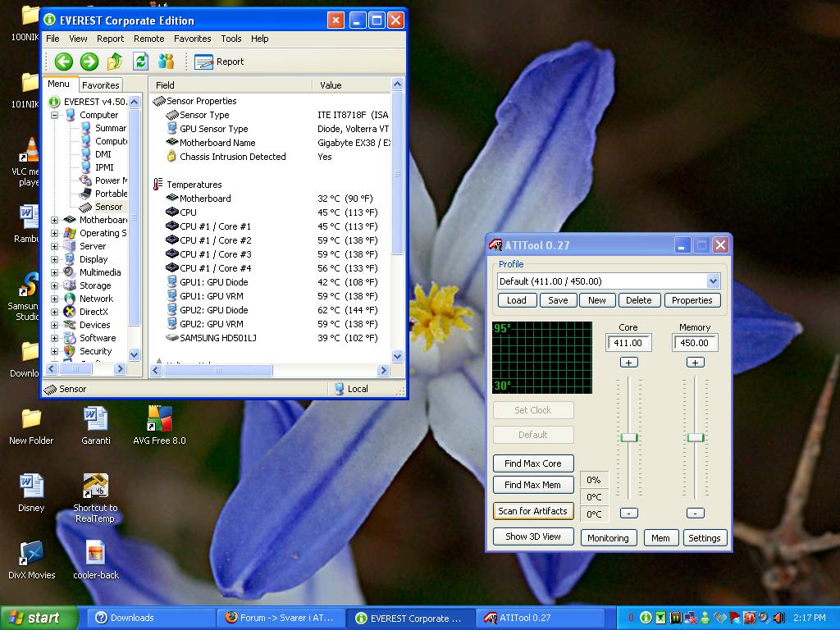
Task: Expand the Multimedia tree node
Action: point(55,272)
